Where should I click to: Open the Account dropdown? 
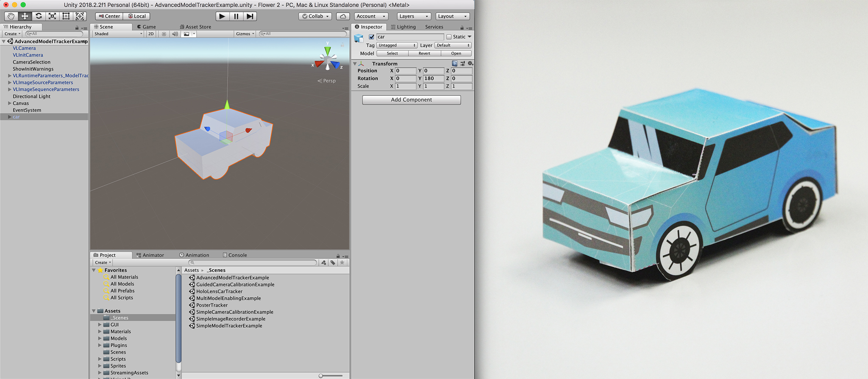371,16
